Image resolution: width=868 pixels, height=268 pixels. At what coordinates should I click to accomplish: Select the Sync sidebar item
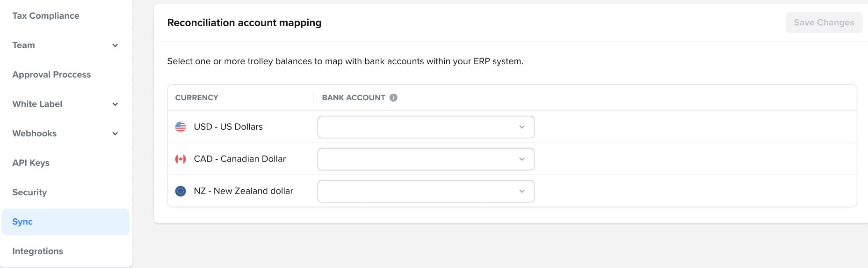(x=22, y=222)
